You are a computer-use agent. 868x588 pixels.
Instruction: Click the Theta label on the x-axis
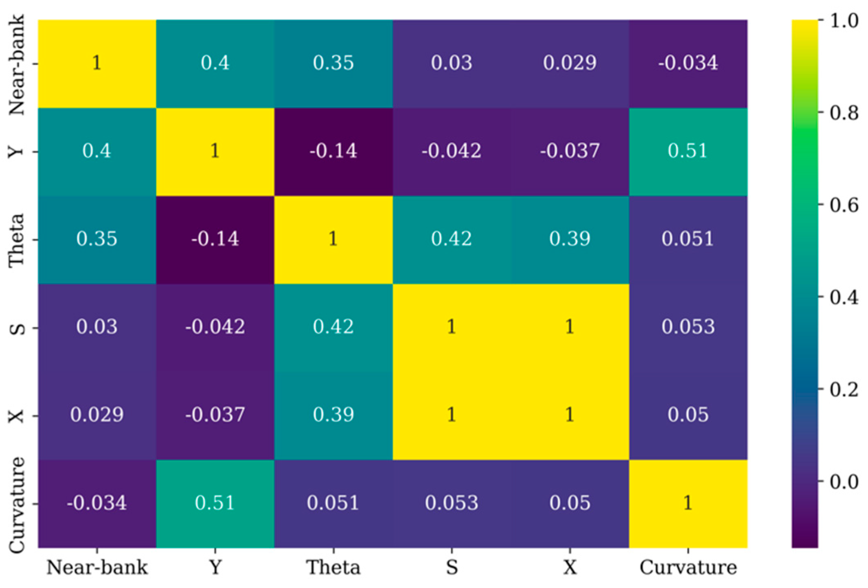pos(333,568)
